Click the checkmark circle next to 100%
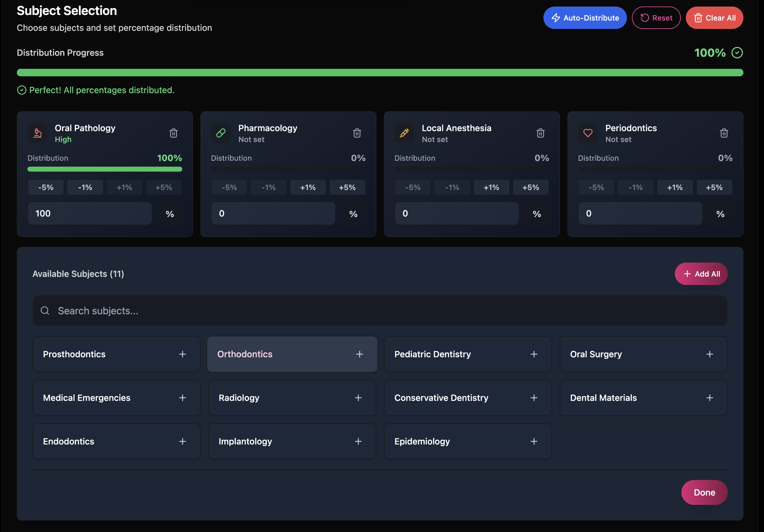This screenshot has width=764, height=532. 737,53
